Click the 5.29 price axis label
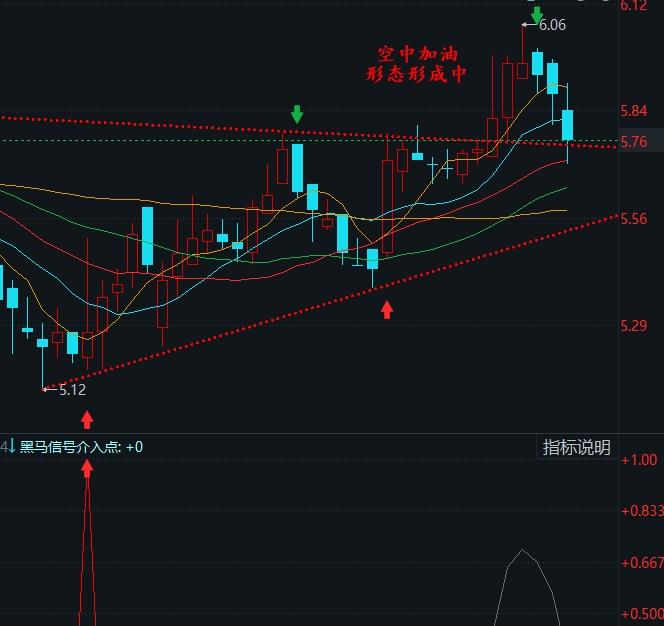The image size is (664, 626). pyautogui.click(x=634, y=326)
